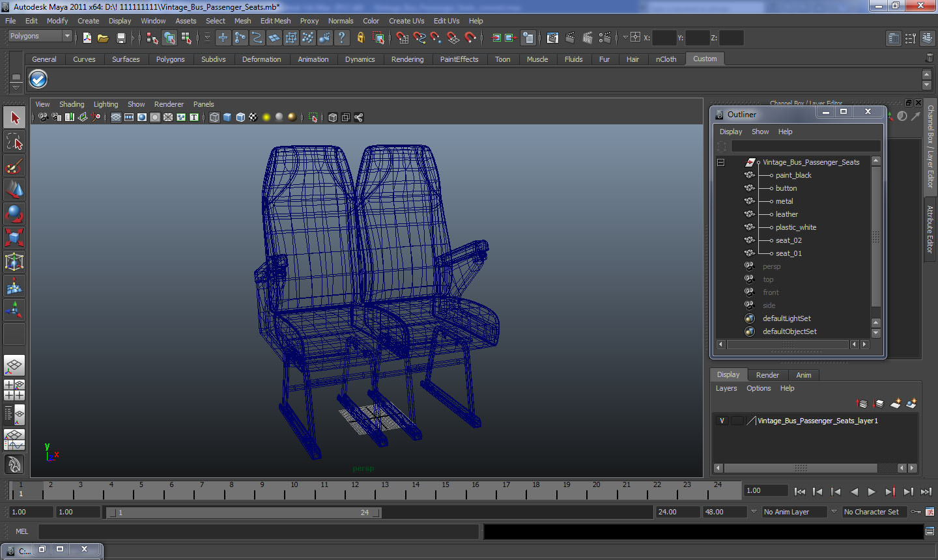Open viewport Shading menu

click(72, 104)
